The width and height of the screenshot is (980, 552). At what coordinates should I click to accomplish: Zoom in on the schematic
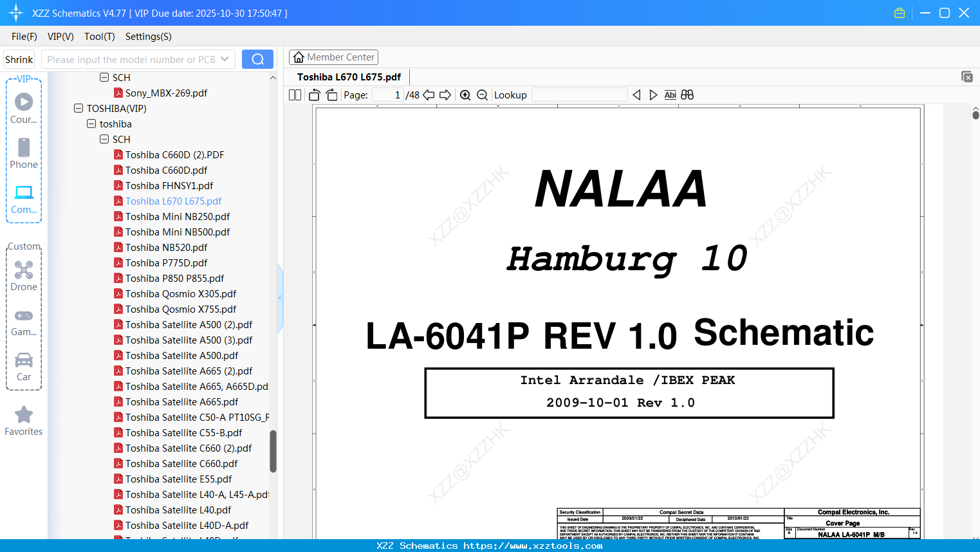click(x=465, y=95)
